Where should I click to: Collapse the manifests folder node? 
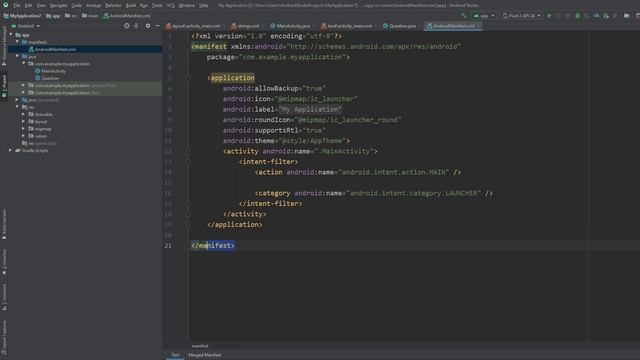[18, 42]
